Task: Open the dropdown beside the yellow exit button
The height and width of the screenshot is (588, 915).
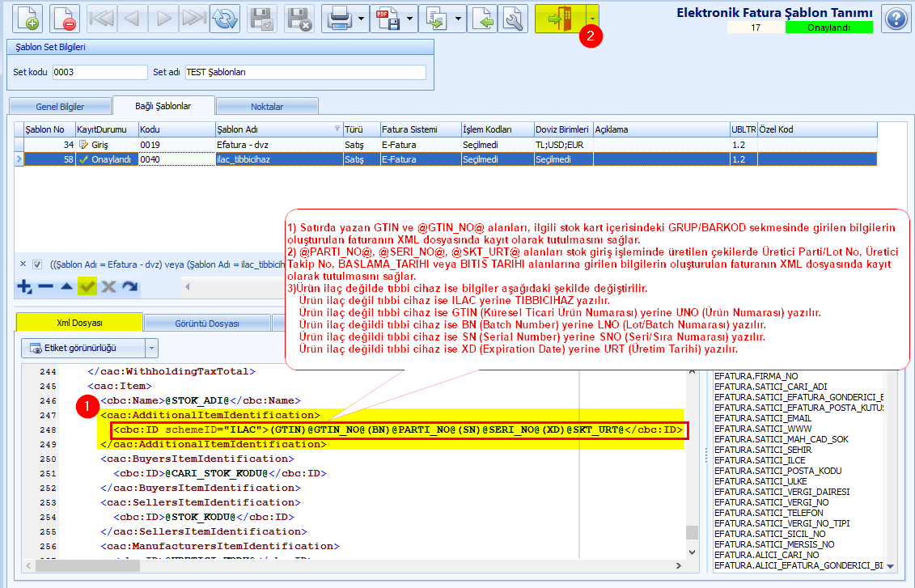Action: [x=592, y=19]
